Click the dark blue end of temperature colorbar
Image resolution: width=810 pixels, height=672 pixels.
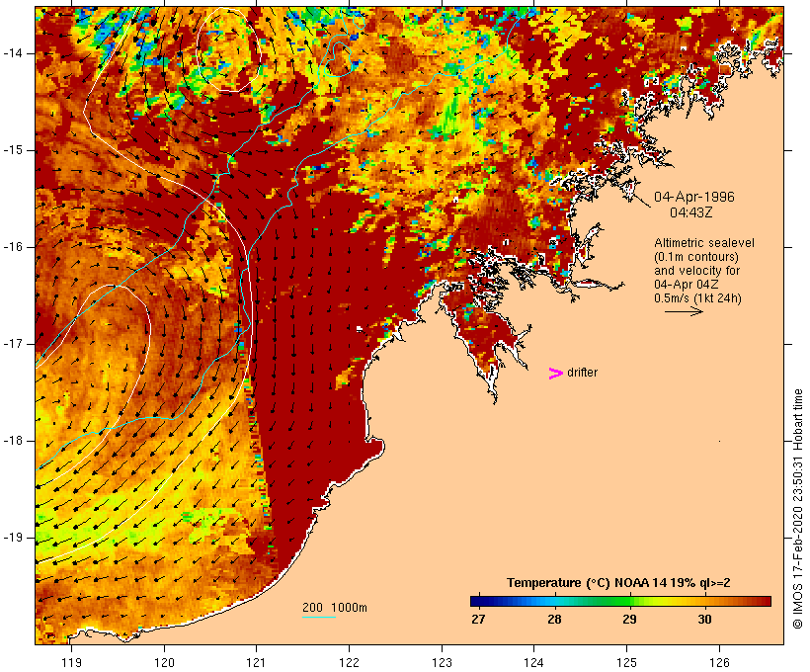pos(478,601)
